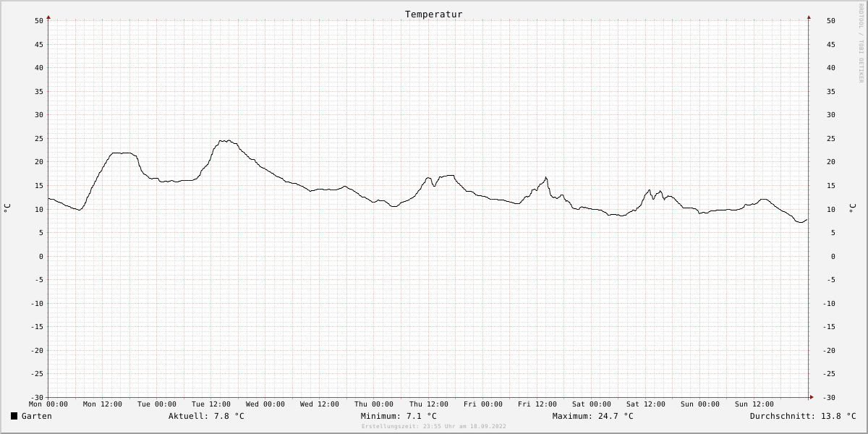Select the "Sat 12:00" time axis label
Image resolution: width=868 pixels, height=434 pixels.
(646, 404)
